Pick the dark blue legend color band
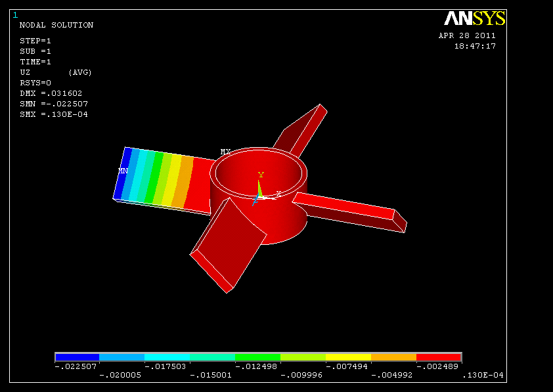The width and height of the screenshot is (553, 392). (77, 357)
